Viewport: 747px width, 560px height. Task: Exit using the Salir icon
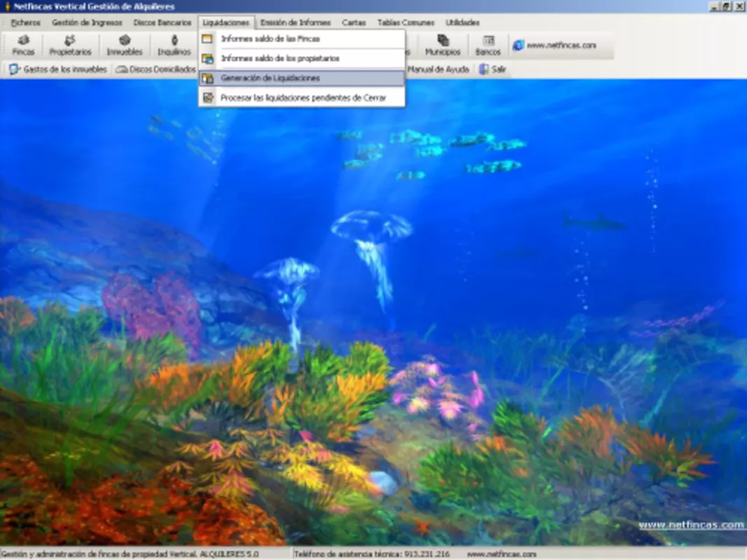point(493,69)
